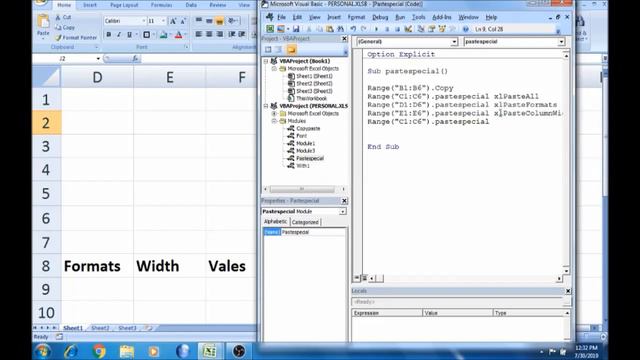Click Format Painter in Excel ribbon
Viewport: 640px width, 360px height.
(76, 38)
